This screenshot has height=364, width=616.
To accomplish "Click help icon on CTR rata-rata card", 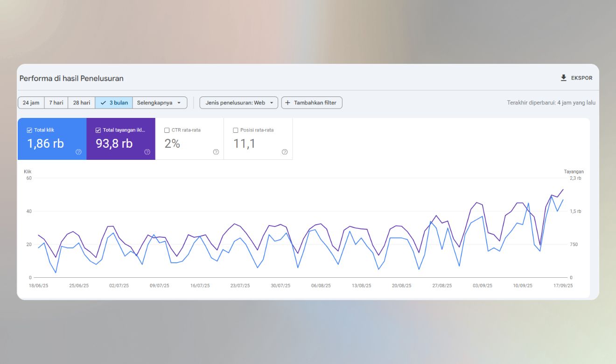I will (x=216, y=152).
